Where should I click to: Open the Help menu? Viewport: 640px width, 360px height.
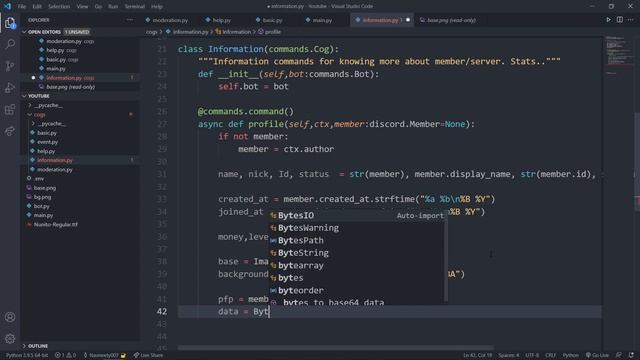[157, 7]
